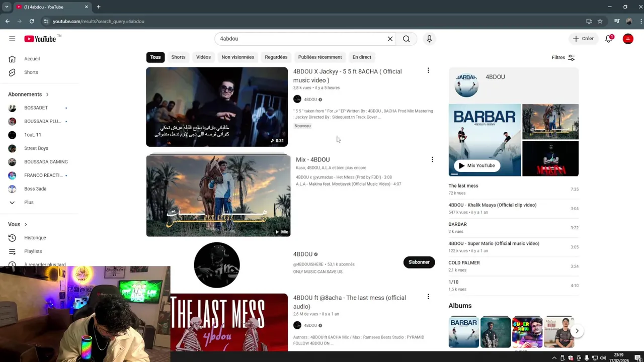The width and height of the screenshot is (644, 362).
Task: Play 4BDOU - Super Mario track
Action: 513,247
